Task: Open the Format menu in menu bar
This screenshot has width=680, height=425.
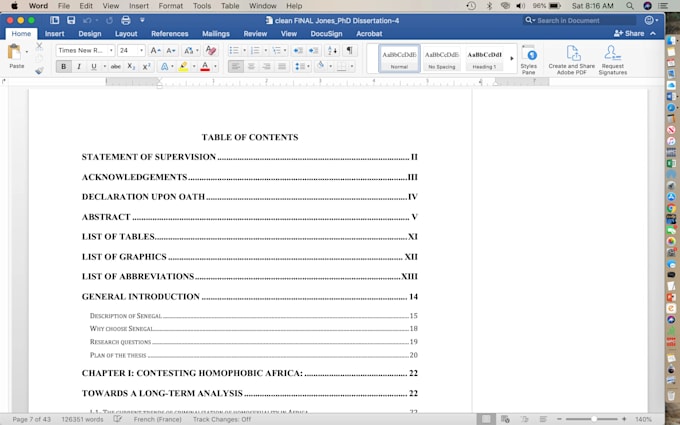Action: pyautogui.click(x=170, y=6)
